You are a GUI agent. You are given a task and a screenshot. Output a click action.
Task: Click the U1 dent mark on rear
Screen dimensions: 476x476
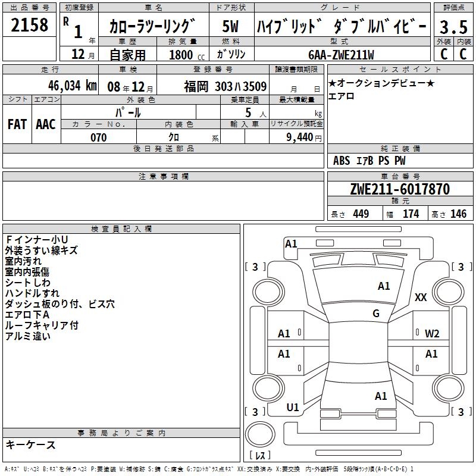pyautogui.click(x=293, y=408)
